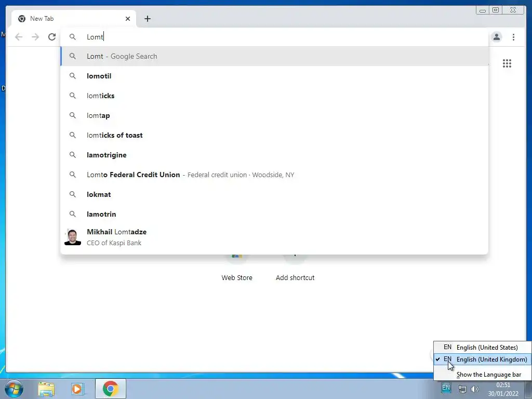Viewport: 532px width, 399px height.
Task: Select the lokmat suggestion
Action: coord(274,194)
